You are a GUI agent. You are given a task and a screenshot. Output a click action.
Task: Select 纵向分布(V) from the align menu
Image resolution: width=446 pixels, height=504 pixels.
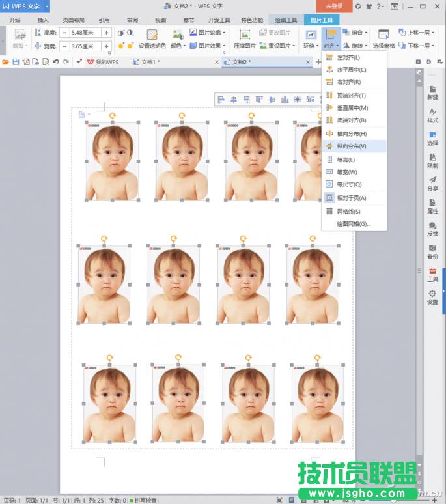coord(351,147)
